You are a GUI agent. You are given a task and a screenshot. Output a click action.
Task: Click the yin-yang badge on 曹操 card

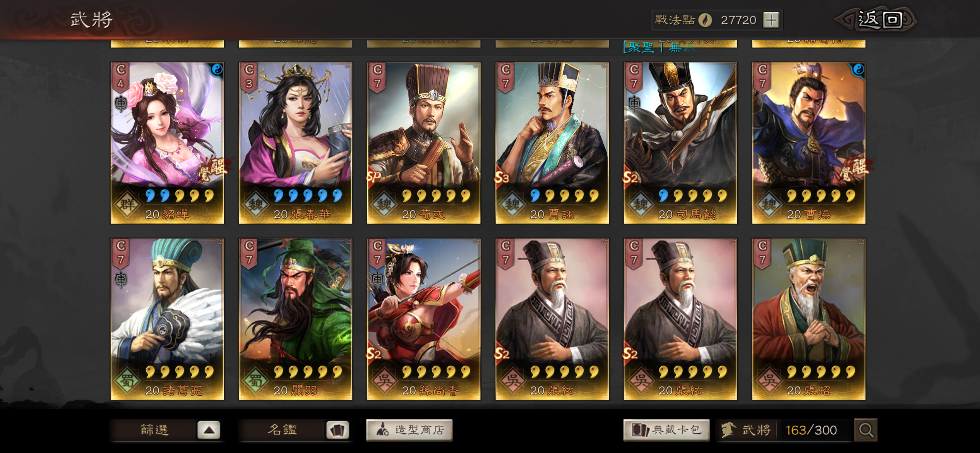click(x=858, y=70)
